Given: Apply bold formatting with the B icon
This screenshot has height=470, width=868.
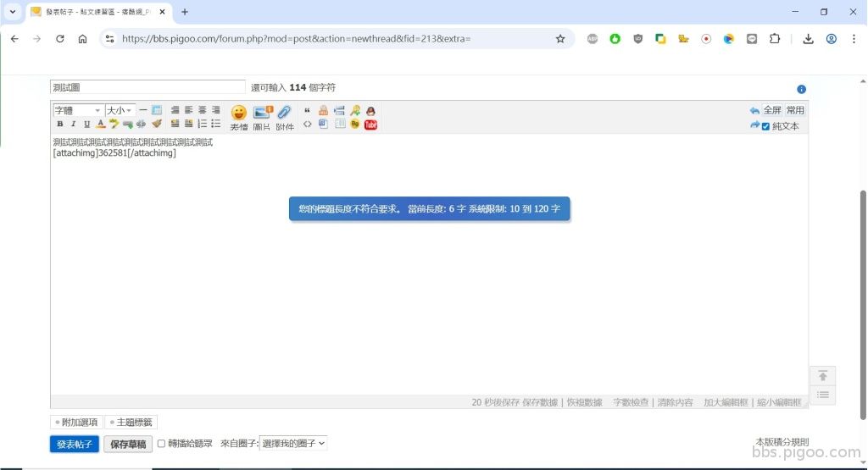Looking at the screenshot, I should click(x=59, y=124).
